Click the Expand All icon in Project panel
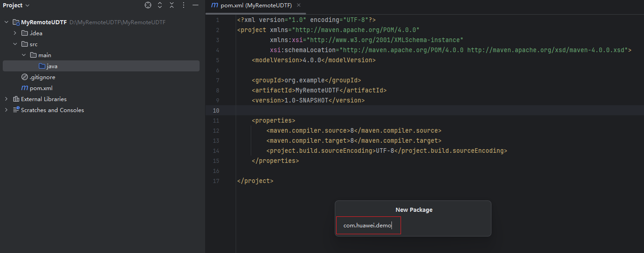The width and height of the screenshot is (644, 253). 160,5
